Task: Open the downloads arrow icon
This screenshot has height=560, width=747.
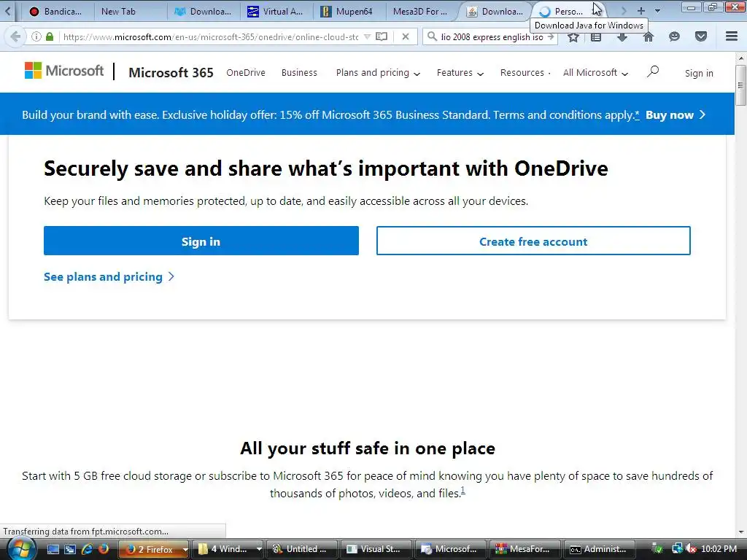Action: pos(622,36)
